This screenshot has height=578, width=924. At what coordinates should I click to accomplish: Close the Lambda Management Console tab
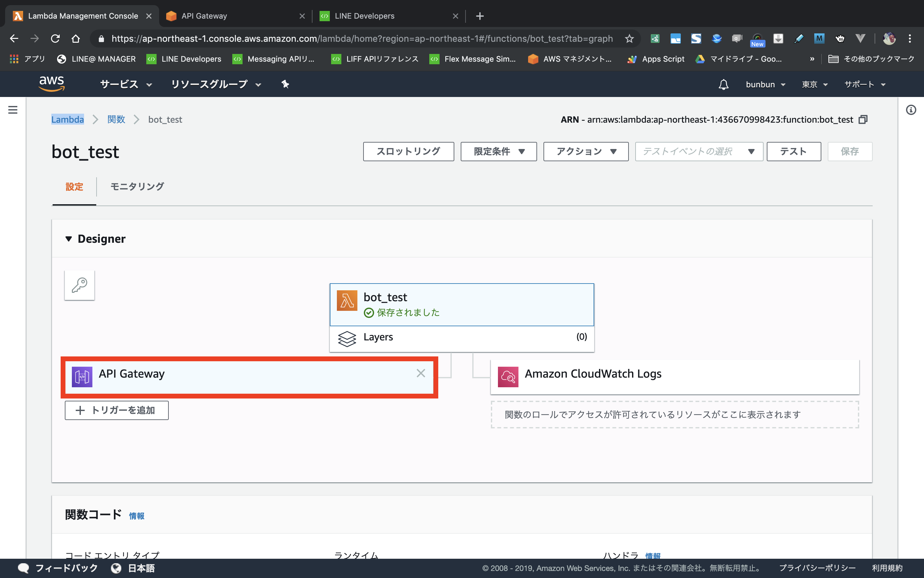(149, 16)
